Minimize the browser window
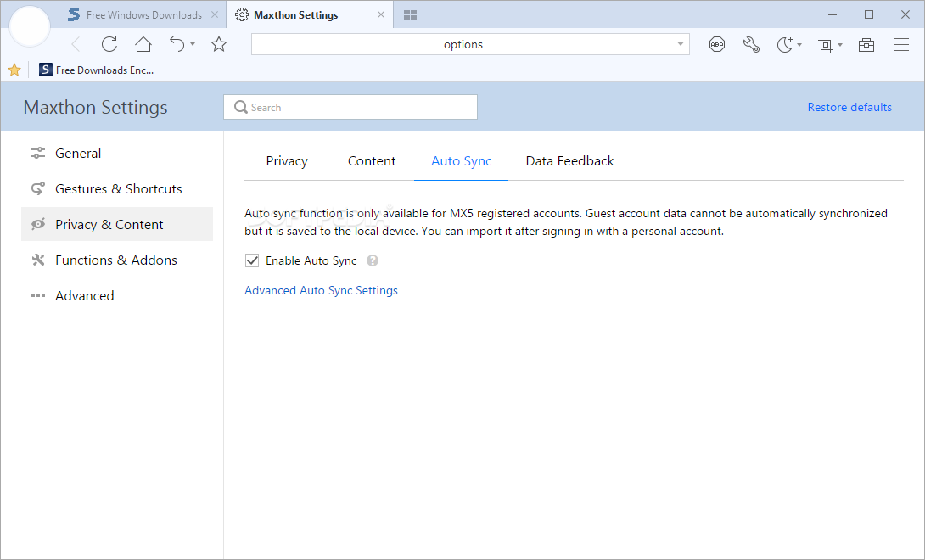 point(832,14)
